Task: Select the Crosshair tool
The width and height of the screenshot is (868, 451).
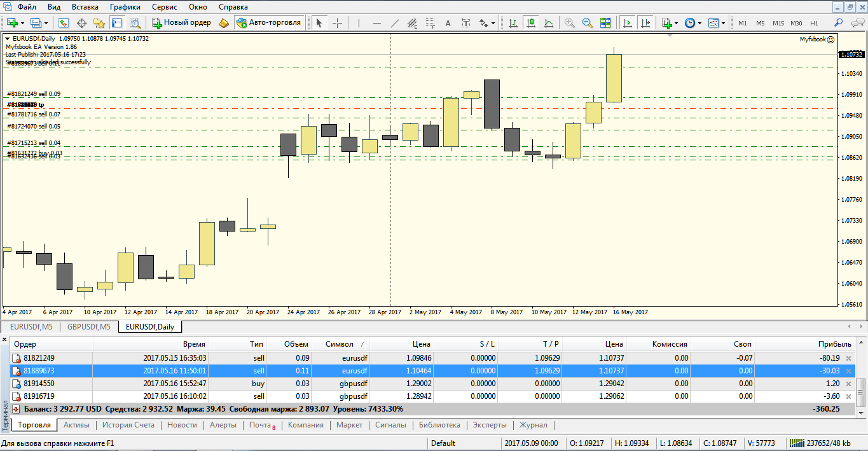Action: tap(337, 23)
